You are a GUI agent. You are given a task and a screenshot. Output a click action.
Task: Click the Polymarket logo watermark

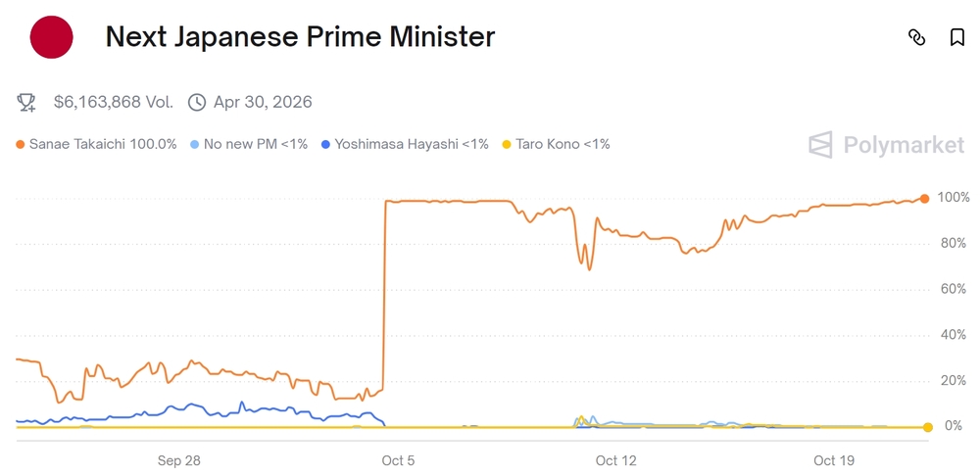(x=886, y=145)
